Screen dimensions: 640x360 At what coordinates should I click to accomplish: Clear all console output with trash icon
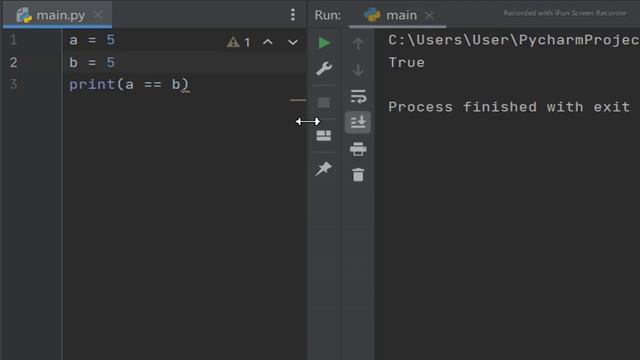pyautogui.click(x=358, y=175)
